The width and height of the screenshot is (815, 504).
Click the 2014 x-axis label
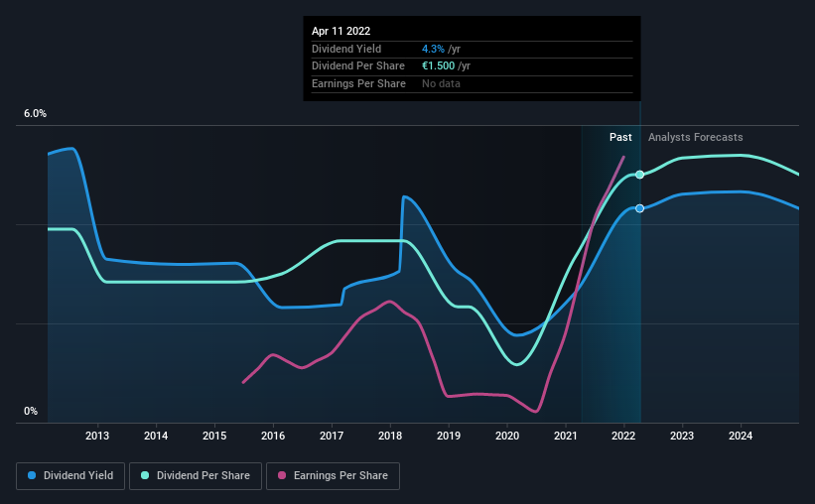(156, 436)
